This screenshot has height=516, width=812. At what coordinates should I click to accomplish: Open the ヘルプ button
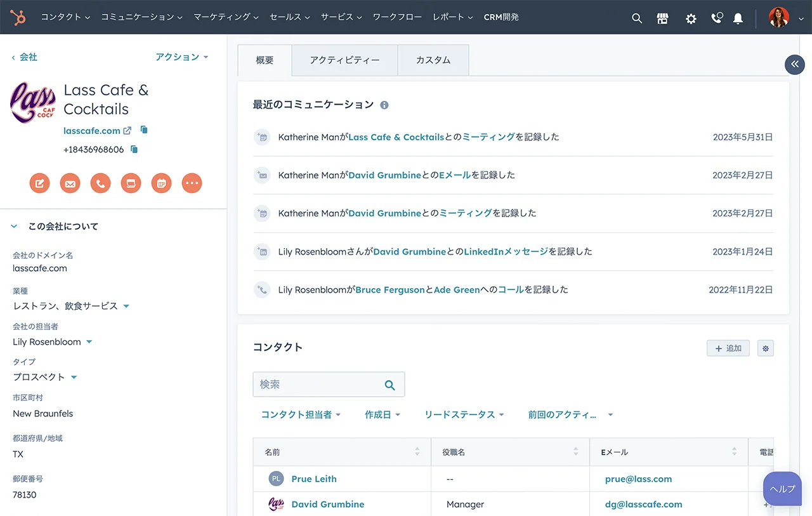[782, 489]
